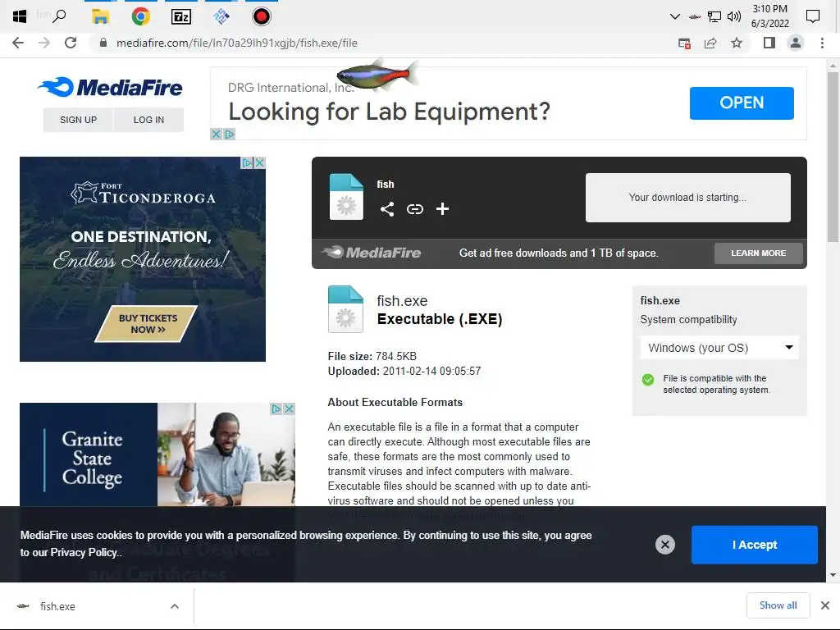Open File Explorer from taskbar
Screen dimensions: 840x630
click(x=100, y=16)
